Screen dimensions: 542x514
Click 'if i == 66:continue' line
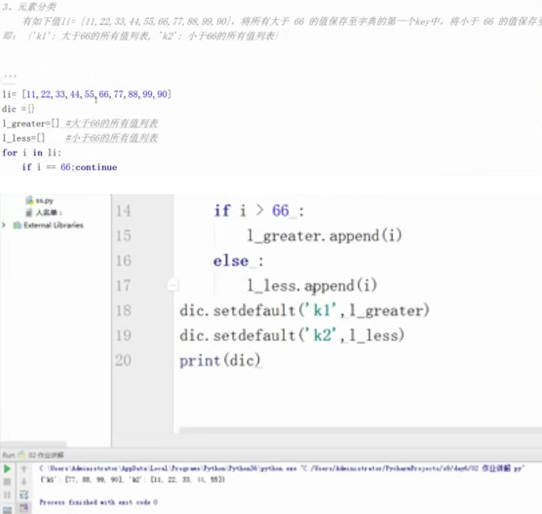[x=69, y=167]
